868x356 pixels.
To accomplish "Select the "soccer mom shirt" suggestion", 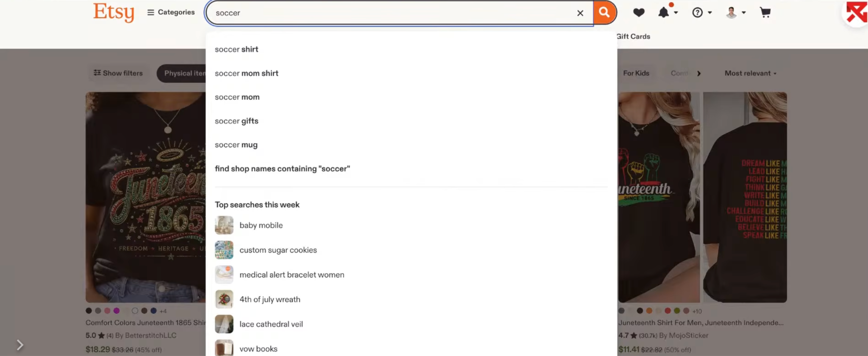I will coord(247,73).
